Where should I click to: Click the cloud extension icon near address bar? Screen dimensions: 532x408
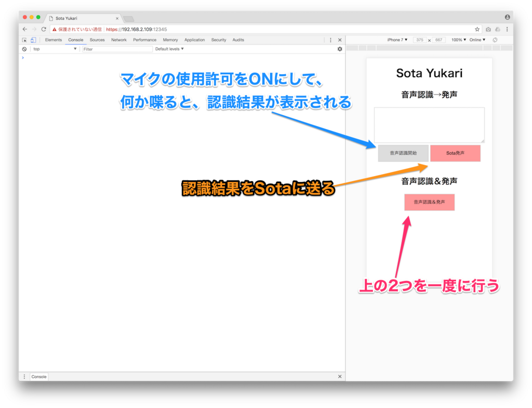coord(498,29)
